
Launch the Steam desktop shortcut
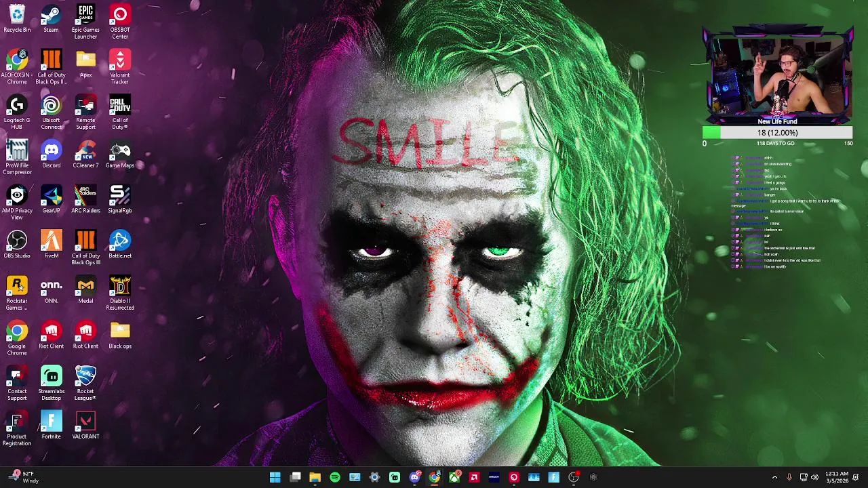[51, 19]
